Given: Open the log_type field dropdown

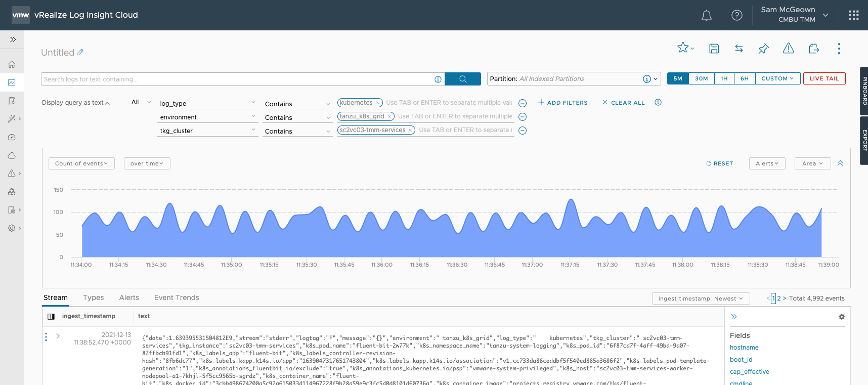Looking at the screenshot, I should tap(208, 103).
